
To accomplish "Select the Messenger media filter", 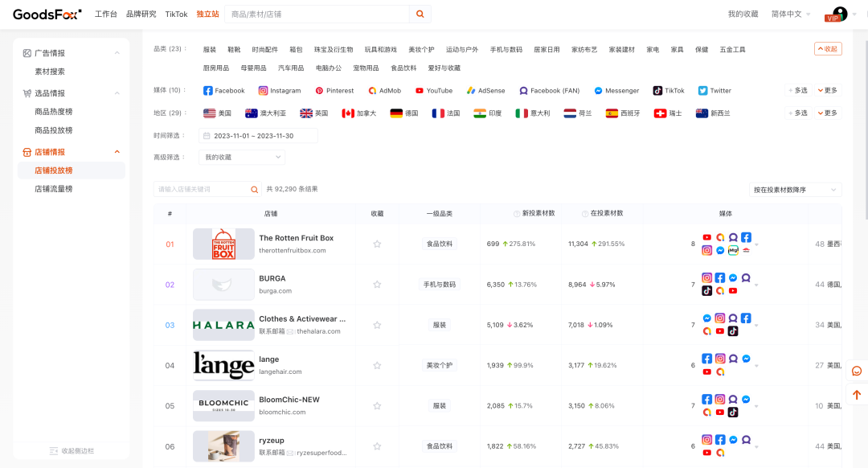I will coord(616,91).
